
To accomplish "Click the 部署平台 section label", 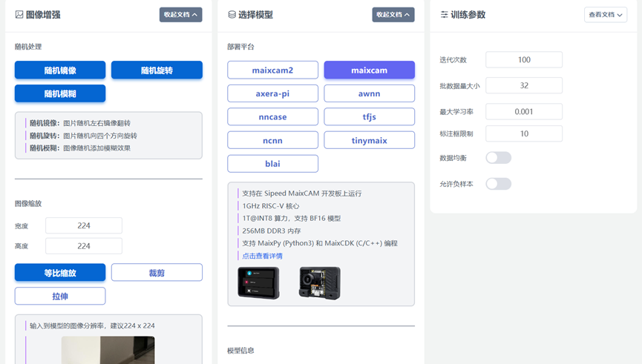I will coord(240,47).
